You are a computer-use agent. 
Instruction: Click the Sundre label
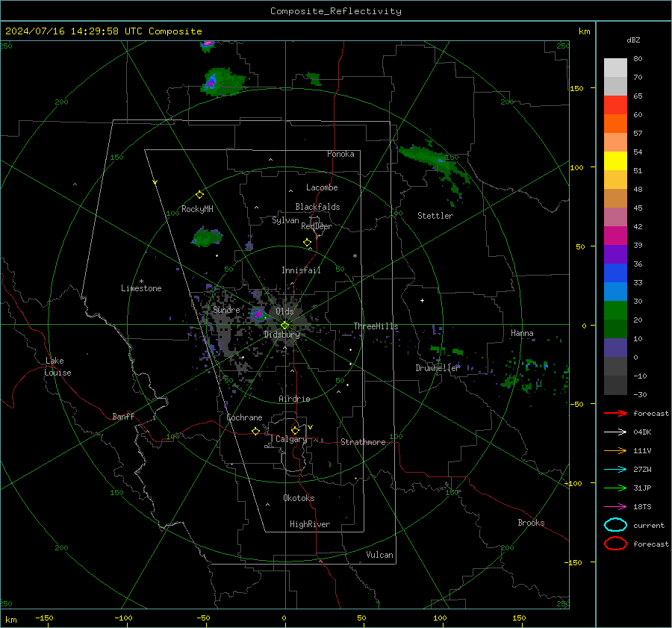226,310
